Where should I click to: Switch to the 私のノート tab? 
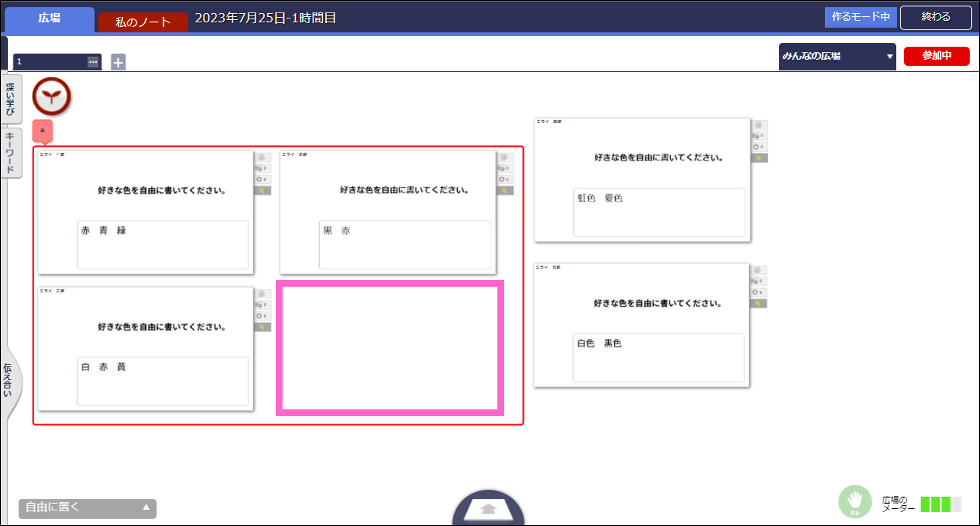click(143, 22)
